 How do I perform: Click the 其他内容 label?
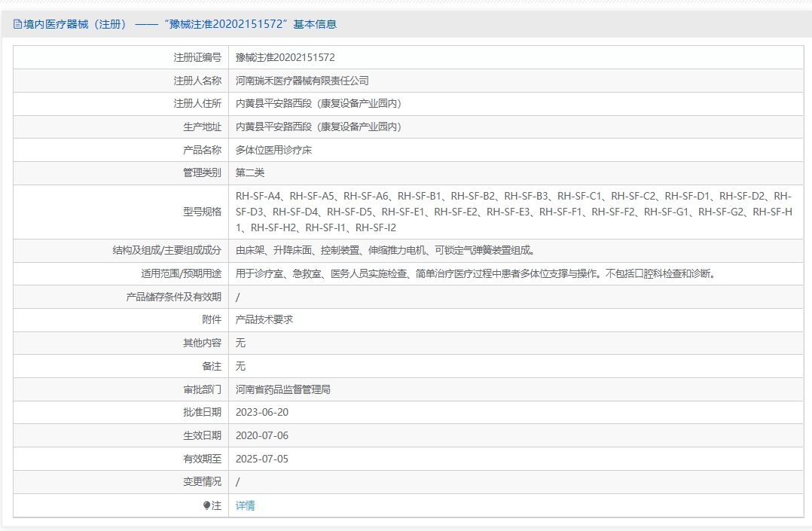coord(202,343)
